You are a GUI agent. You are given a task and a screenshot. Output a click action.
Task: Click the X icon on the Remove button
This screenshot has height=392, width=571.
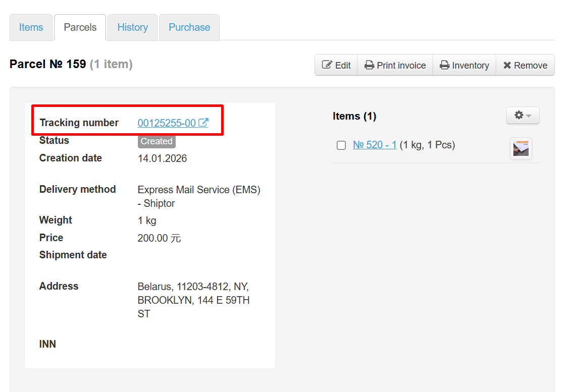click(x=507, y=65)
